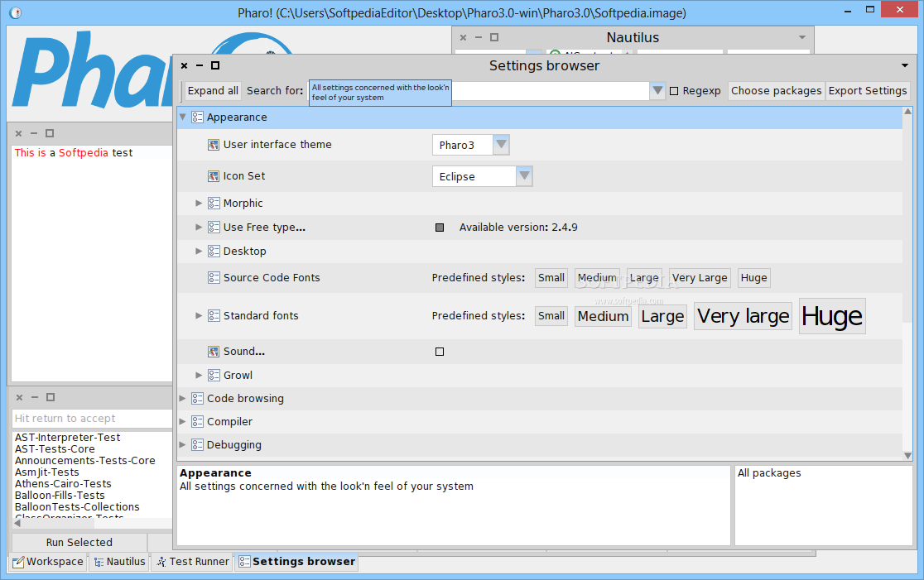The width and height of the screenshot is (924, 580).
Task: Enable the Regexp search checkbox
Action: pos(674,91)
